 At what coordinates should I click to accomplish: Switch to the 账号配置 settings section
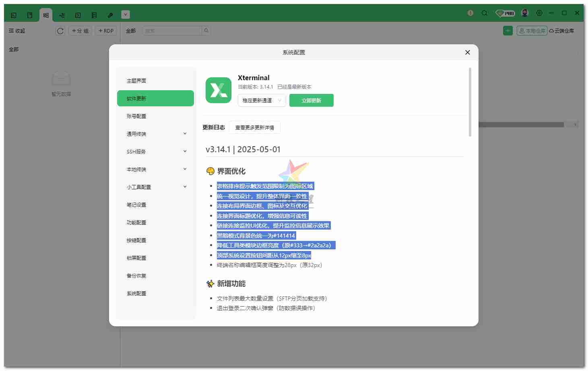155,116
